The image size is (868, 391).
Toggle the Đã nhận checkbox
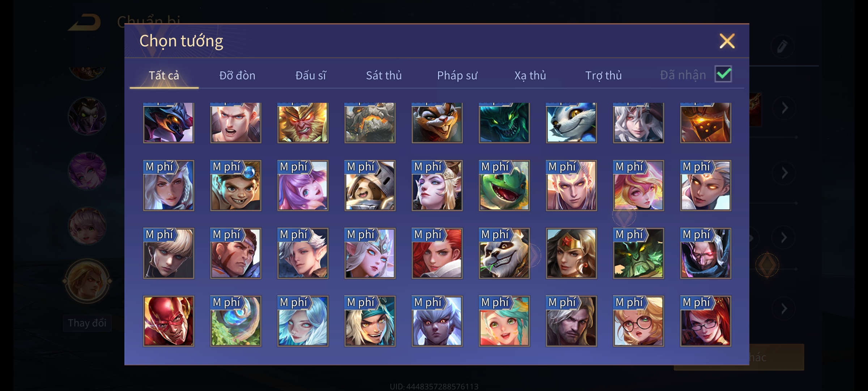(723, 74)
